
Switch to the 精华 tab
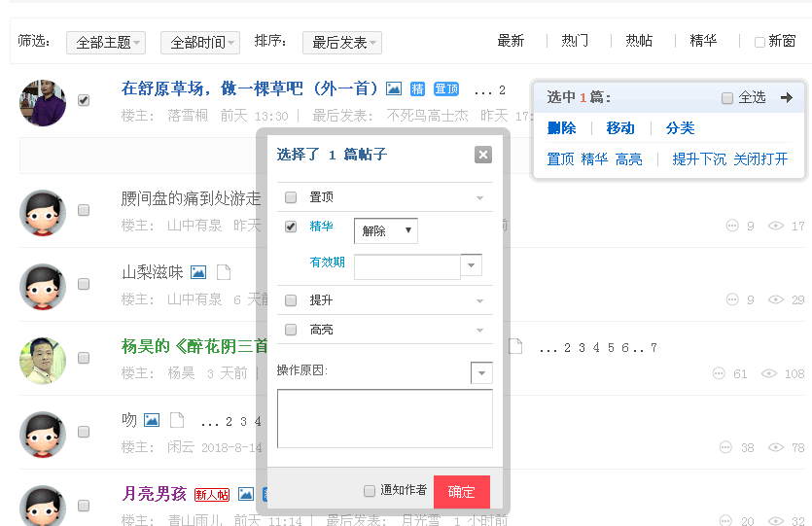pyautogui.click(x=703, y=41)
